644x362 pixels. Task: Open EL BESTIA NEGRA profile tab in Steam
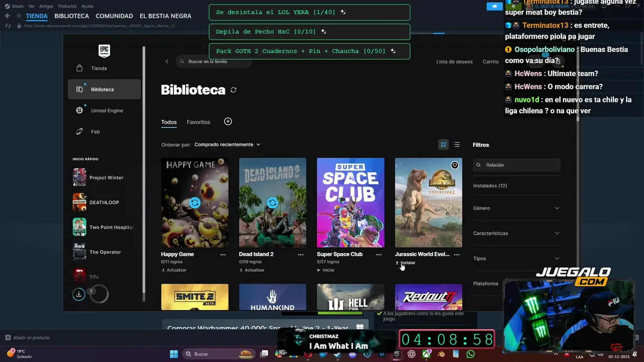tap(166, 16)
